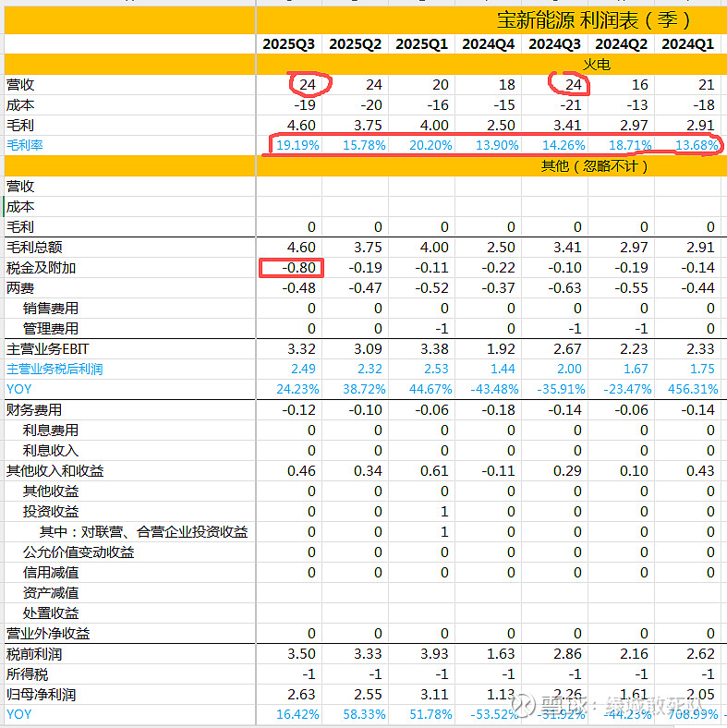727x728 pixels.
Task: Click the 3.93 pre-tax profit cell
Action: [x=434, y=654]
